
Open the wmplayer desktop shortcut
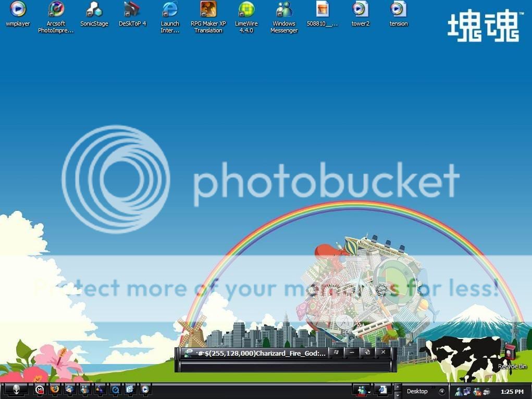tap(18, 9)
